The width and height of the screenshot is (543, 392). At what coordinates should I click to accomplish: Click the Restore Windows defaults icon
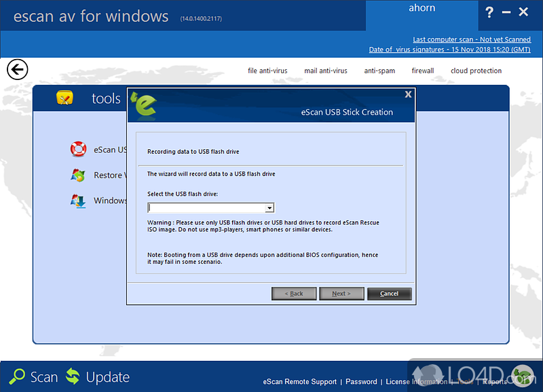[x=78, y=175]
